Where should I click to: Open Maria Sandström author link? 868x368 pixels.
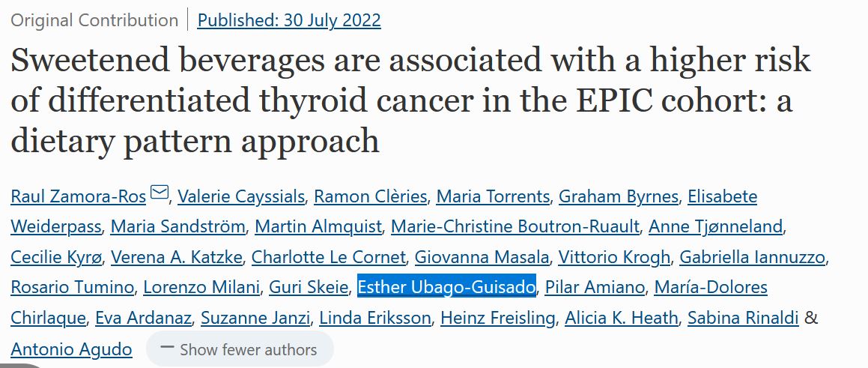click(x=177, y=226)
